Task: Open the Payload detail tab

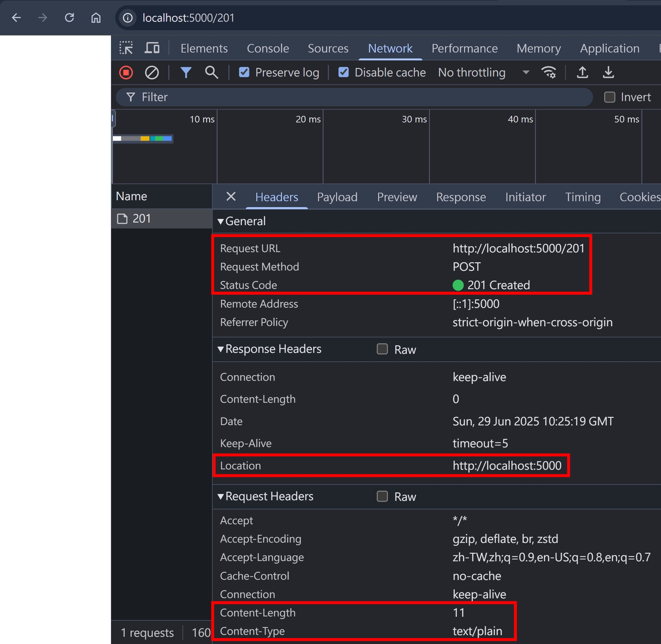Action: [x=337, y=197]
